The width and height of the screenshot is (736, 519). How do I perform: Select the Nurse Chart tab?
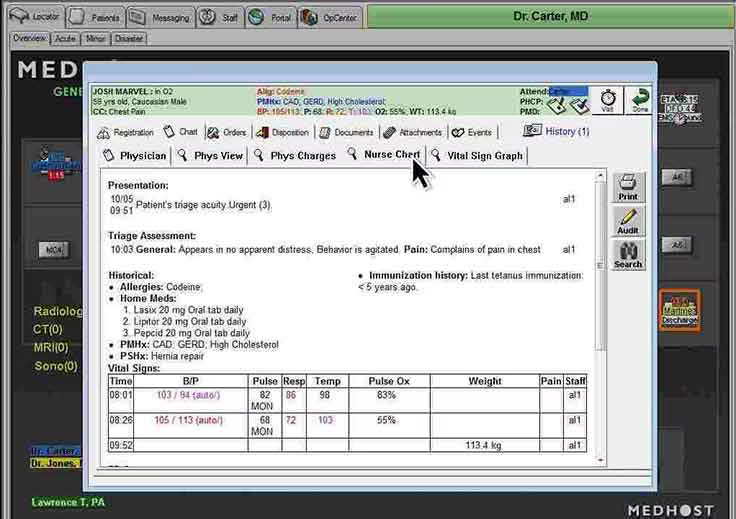[384, 155]
